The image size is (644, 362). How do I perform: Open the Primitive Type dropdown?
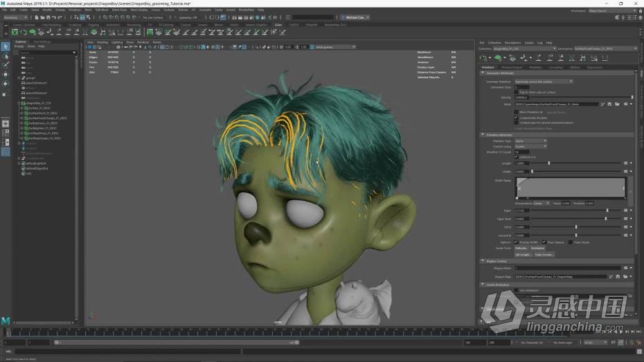530,141
